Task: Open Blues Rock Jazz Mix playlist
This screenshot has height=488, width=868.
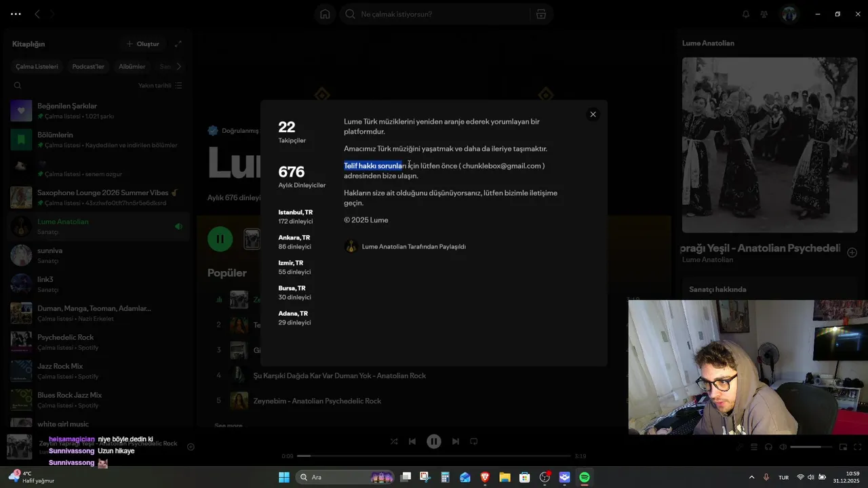Action: click(x=97, y=400)
